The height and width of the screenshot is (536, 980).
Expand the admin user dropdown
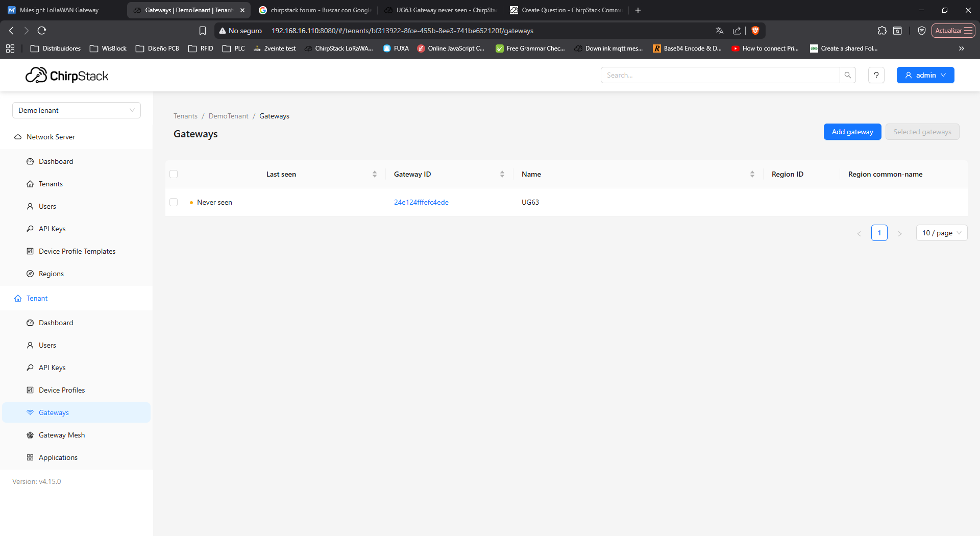point(925,75)
